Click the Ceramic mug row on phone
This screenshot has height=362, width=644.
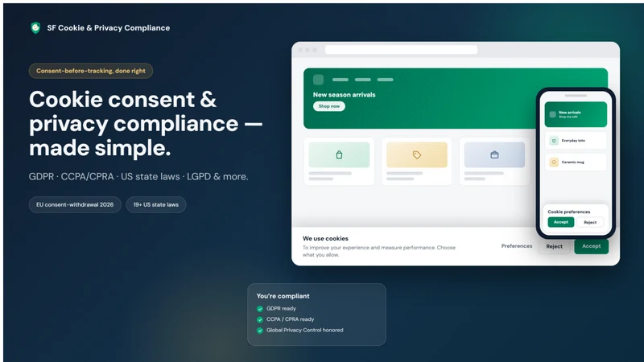click(576, 162)
